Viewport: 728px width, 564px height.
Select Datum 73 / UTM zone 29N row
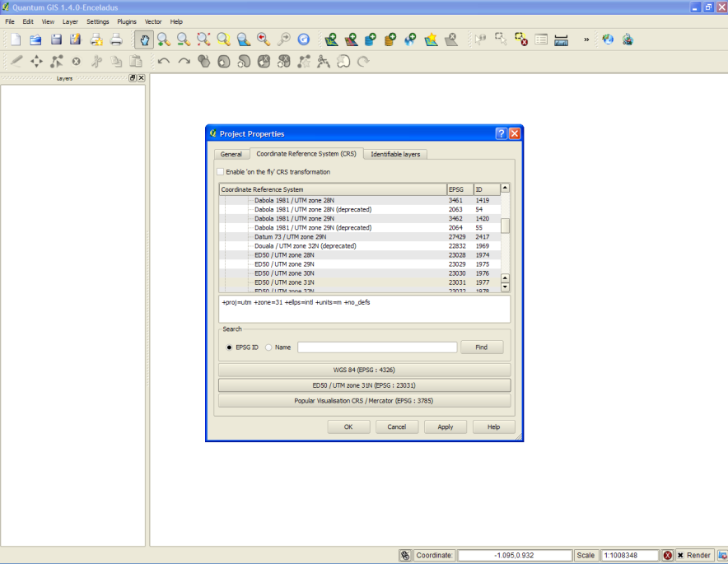tap(360, 237)
